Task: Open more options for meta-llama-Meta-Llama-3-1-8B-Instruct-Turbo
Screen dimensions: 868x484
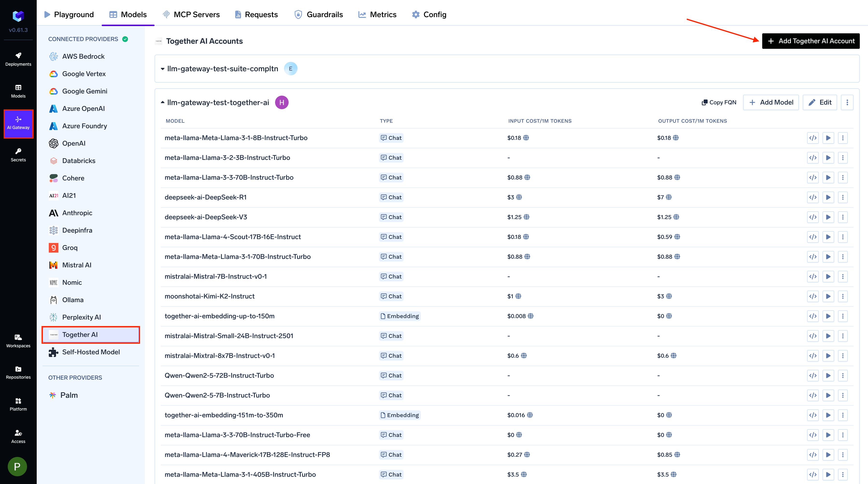Action: [x=843, y=138]
